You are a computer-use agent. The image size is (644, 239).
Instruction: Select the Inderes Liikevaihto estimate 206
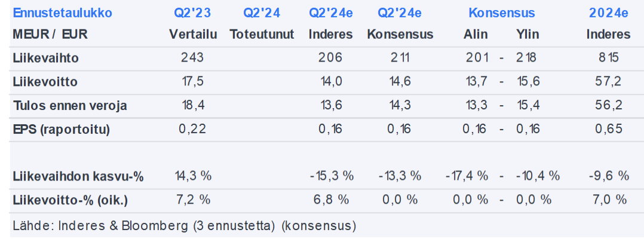point(330,58)
